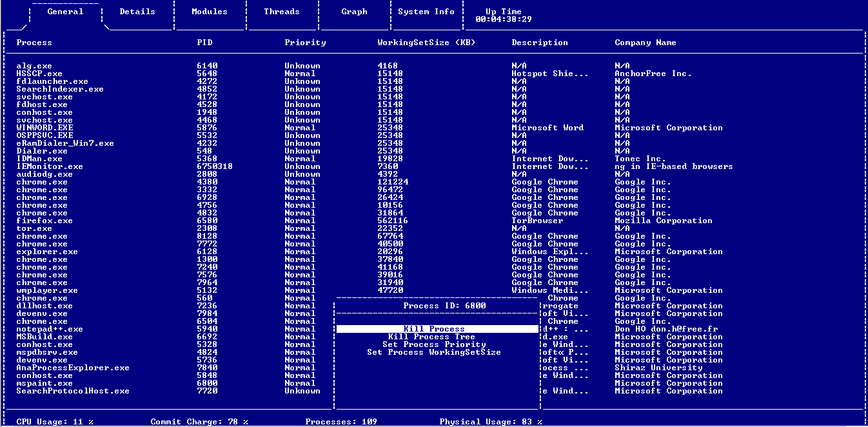
Task: Select the firefox.exe process
Action: click(44, 221)
